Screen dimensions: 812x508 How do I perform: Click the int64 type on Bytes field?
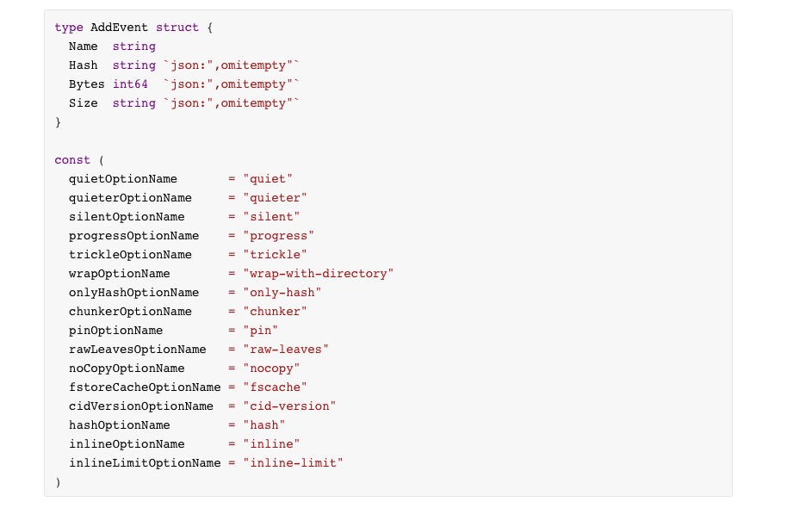coord(130,84)
